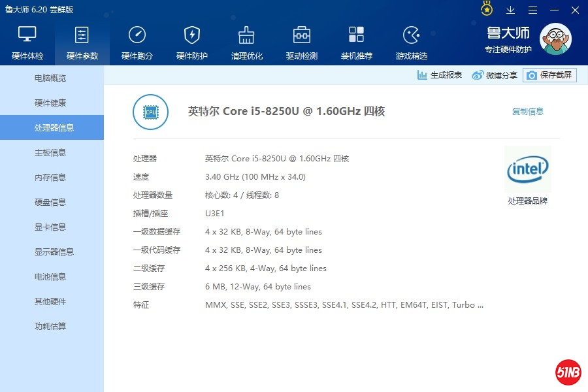Click the download arrow icon in title bar

[511, 10]
